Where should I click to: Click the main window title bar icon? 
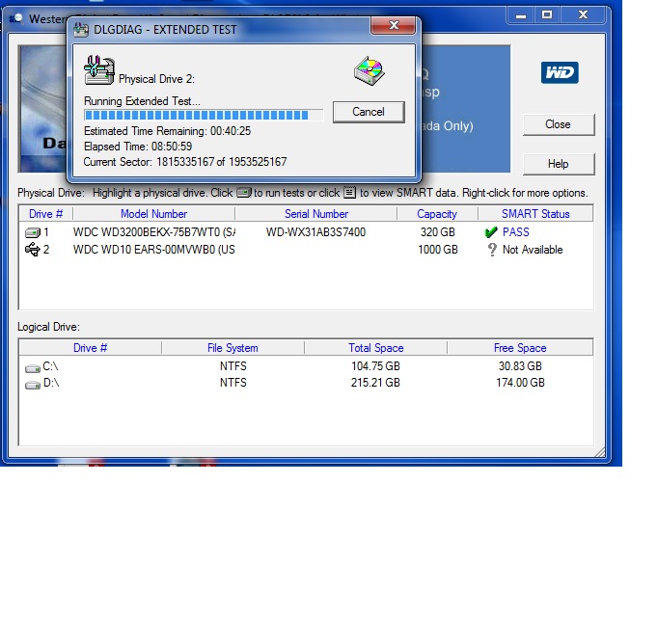tap(16, 19)
